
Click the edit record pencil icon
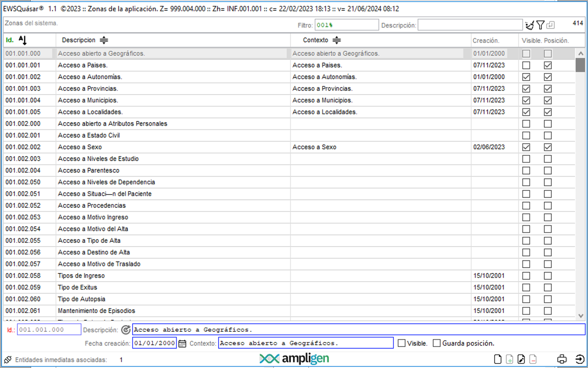pos(521,359)
